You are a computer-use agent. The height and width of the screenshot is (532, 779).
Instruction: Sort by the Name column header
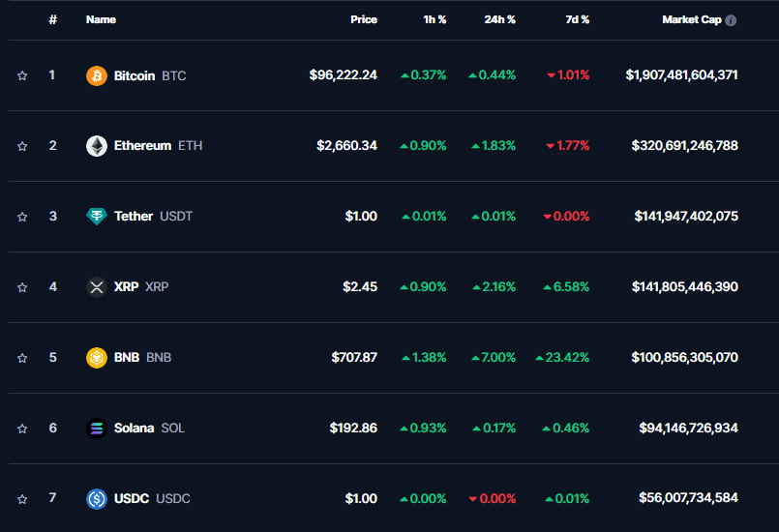pos(101,19)
